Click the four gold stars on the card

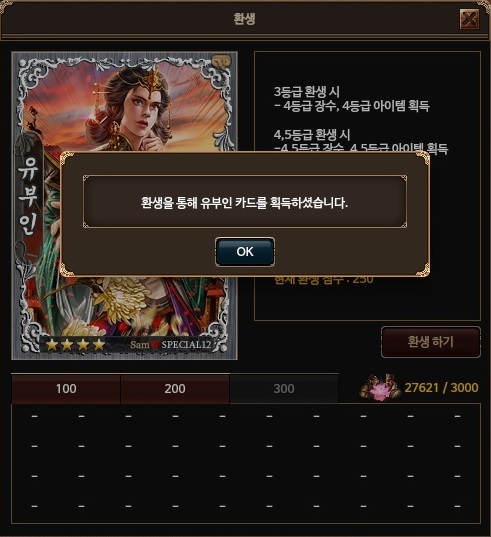[75, 345]
